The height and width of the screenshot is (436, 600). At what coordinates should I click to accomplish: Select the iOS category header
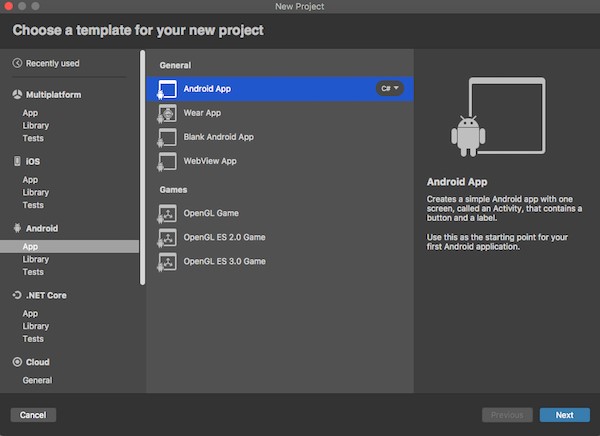(33, 161)
